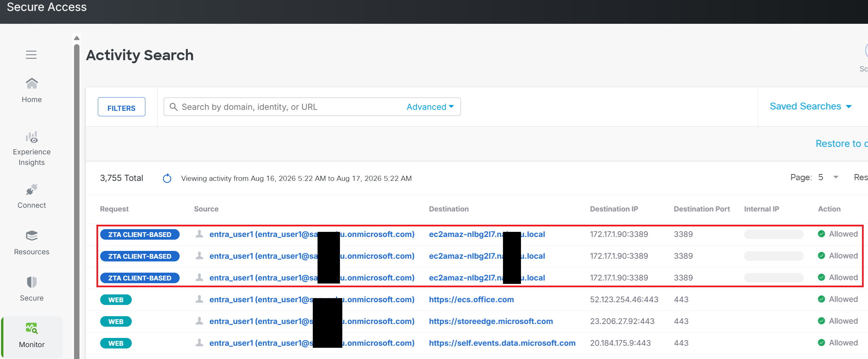Sort by the Destination Port column
Screen dimensions: 868x359
(x=702, y=209)
